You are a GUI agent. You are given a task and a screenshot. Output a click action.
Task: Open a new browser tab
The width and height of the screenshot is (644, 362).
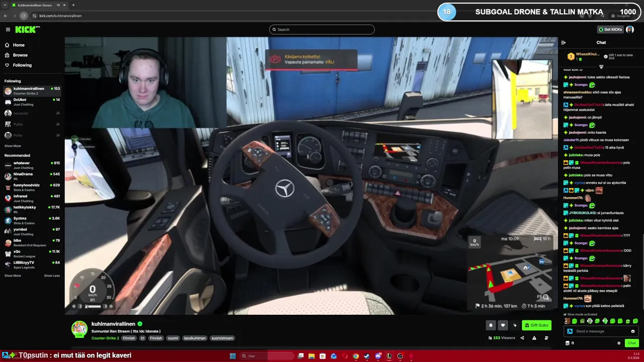(73, 5)
